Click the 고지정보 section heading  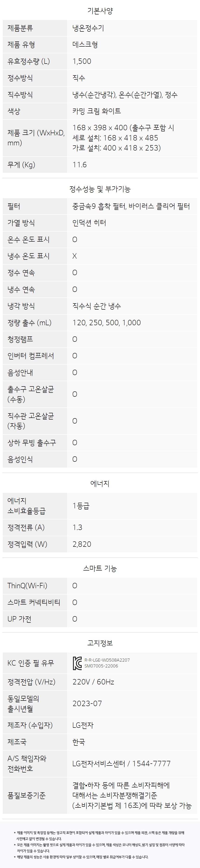click(x=100, y=643)
